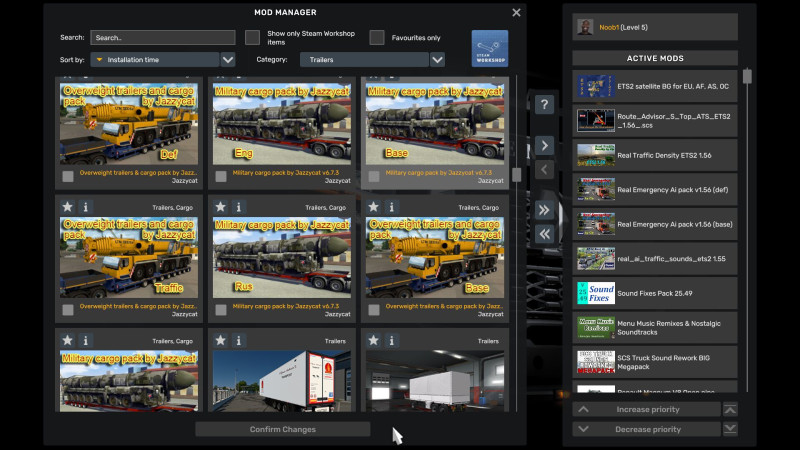
Task: Check the Military cargo pack Base checkbox
Action: [373, 177]
